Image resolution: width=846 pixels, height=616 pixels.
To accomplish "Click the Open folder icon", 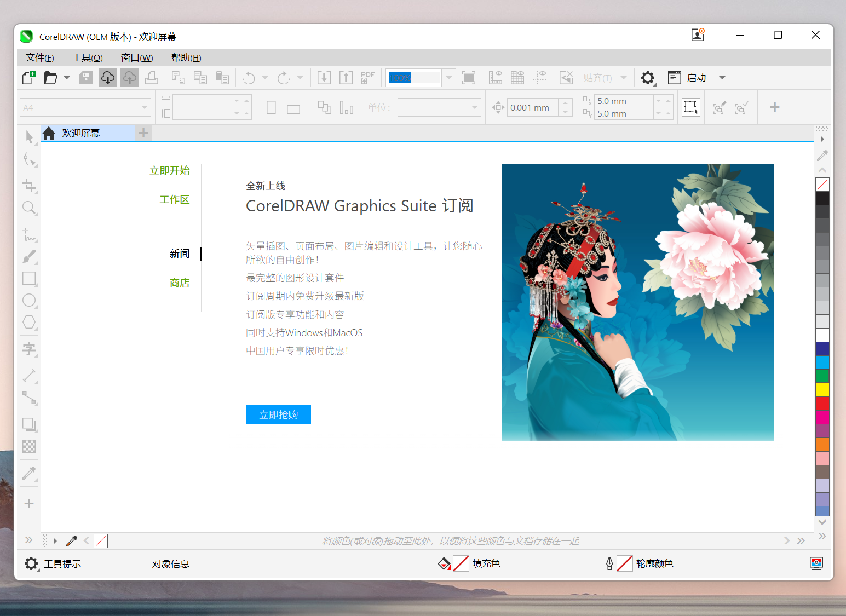I will 50,78.
